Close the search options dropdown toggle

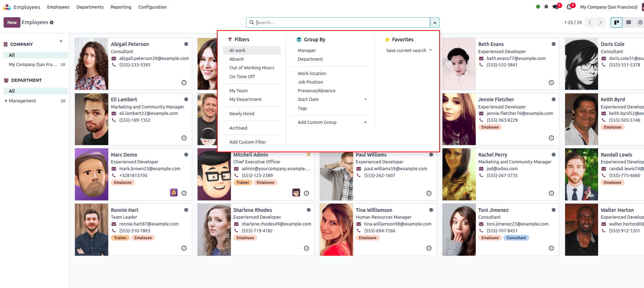click(435, 22)
